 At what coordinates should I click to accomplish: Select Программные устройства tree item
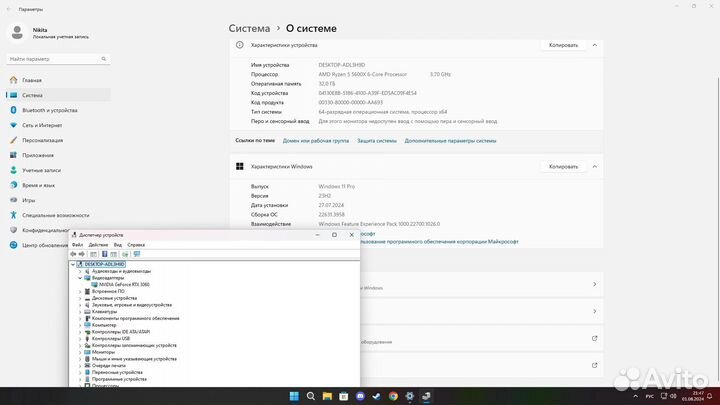(x=119, y=379)
